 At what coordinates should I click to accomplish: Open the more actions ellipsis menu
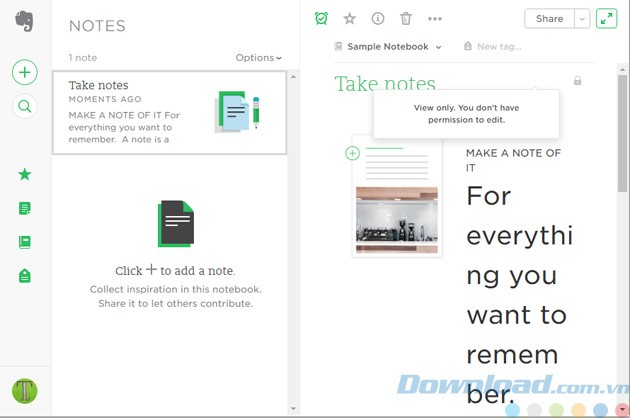point(435,18)
